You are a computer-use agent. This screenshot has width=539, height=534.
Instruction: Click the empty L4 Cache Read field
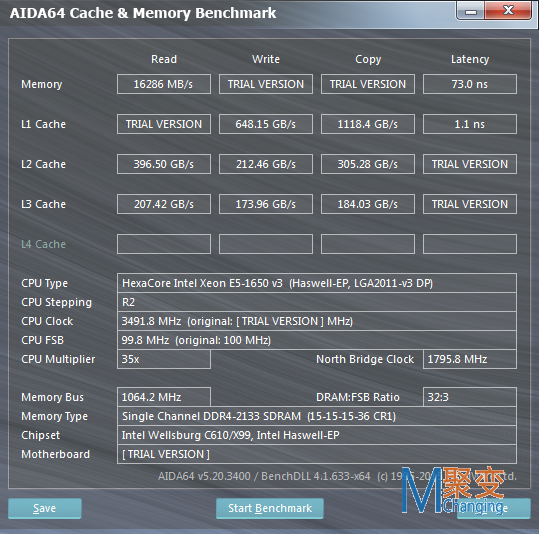(x=164, y=244)
